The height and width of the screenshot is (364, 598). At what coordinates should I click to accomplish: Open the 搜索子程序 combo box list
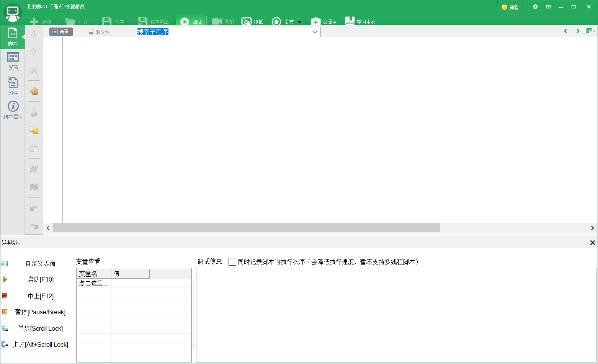point(315,32)
